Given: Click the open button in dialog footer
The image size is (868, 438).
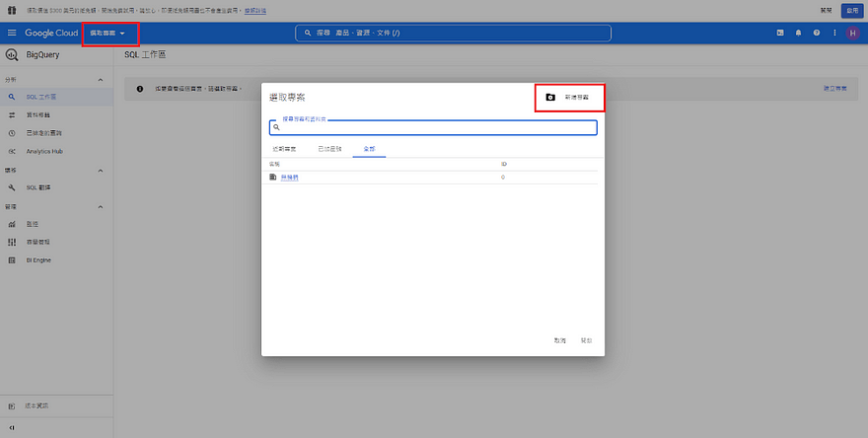Looking at the screenshot, I should pos(586,340).
